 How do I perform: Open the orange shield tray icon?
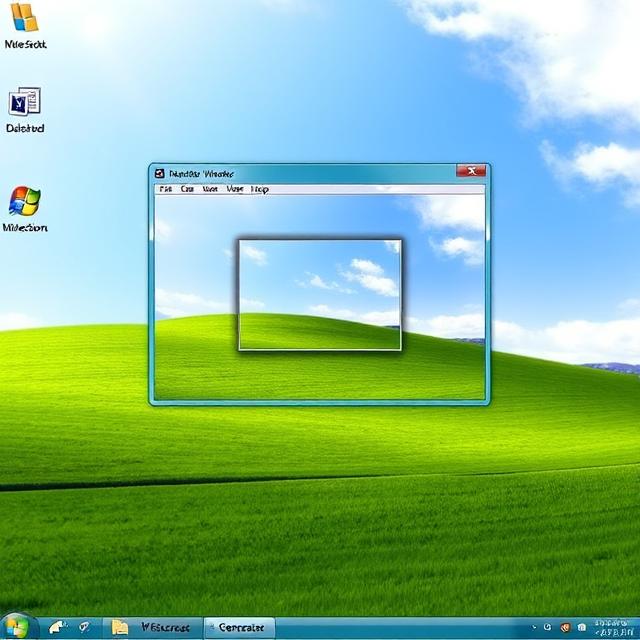(565, 627)
